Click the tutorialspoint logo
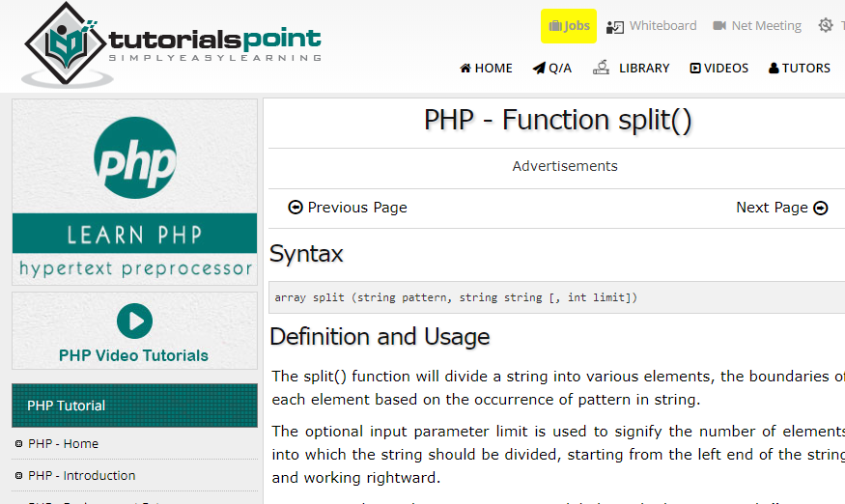Image resolution: width=845 pixels, height=504 pixels. tap(173, 44)
